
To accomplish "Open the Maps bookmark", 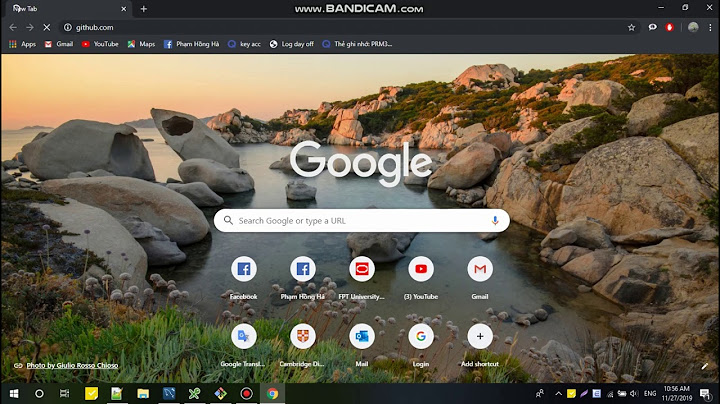I will pos(141,44).
